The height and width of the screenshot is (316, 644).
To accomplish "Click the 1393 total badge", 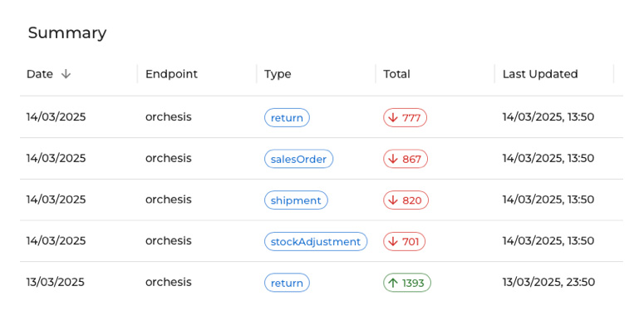I will (407, 283).
